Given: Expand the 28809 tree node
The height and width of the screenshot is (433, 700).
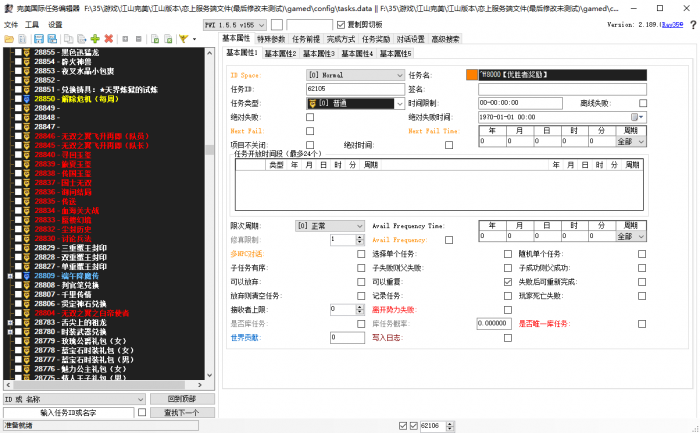Looking at the screenshot, I should (9, 275).
